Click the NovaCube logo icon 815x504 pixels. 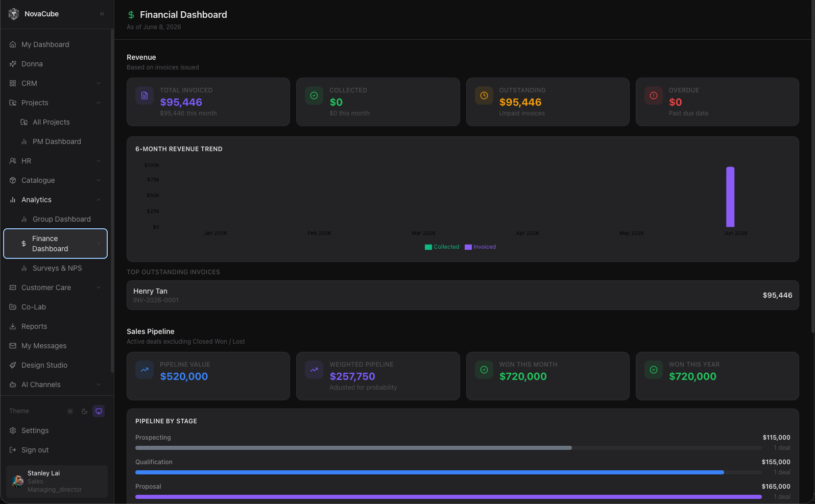(14, 14)
